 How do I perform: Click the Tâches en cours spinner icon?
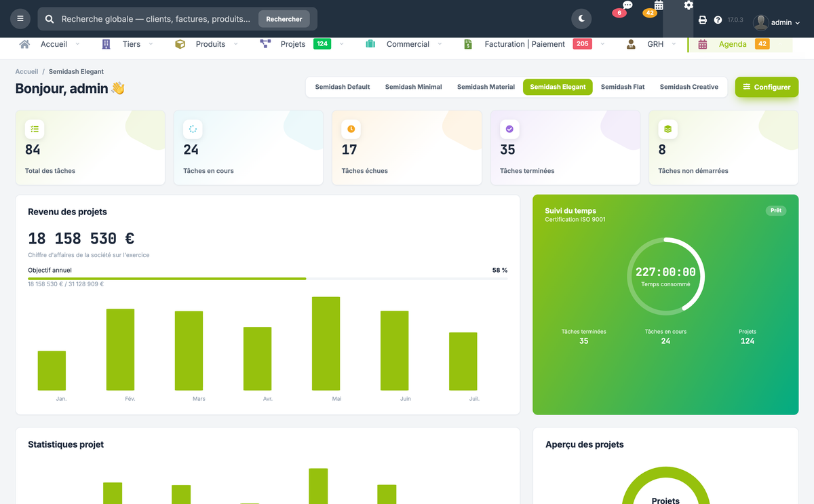193,128
